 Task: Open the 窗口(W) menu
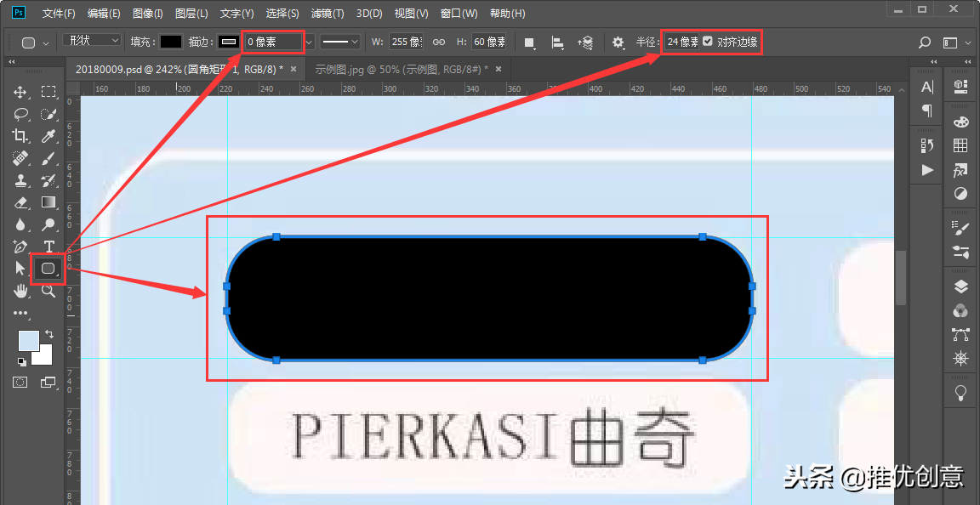pos(459,13)
